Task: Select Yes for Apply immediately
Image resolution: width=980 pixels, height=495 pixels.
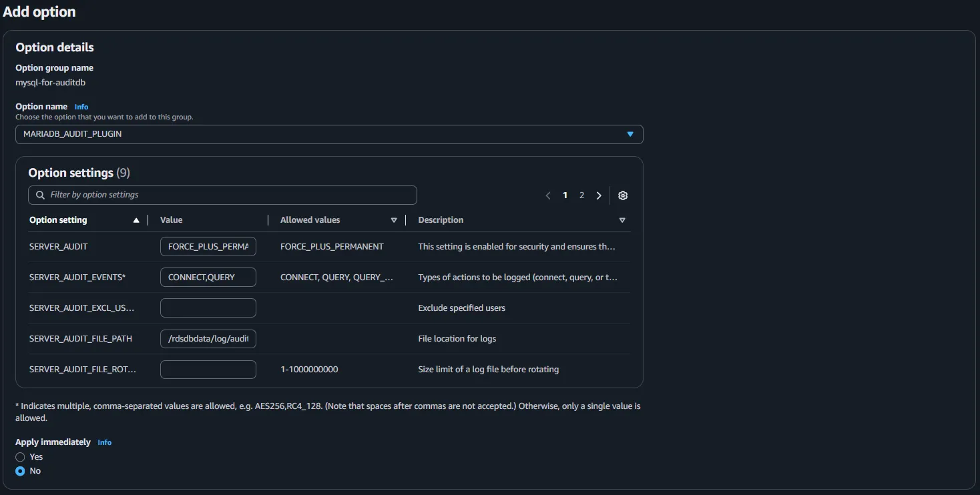Action: [x=21, y=457]
